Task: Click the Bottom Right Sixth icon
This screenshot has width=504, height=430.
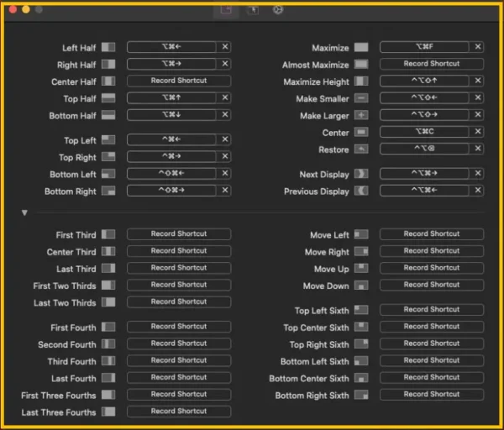Action: 361,395
